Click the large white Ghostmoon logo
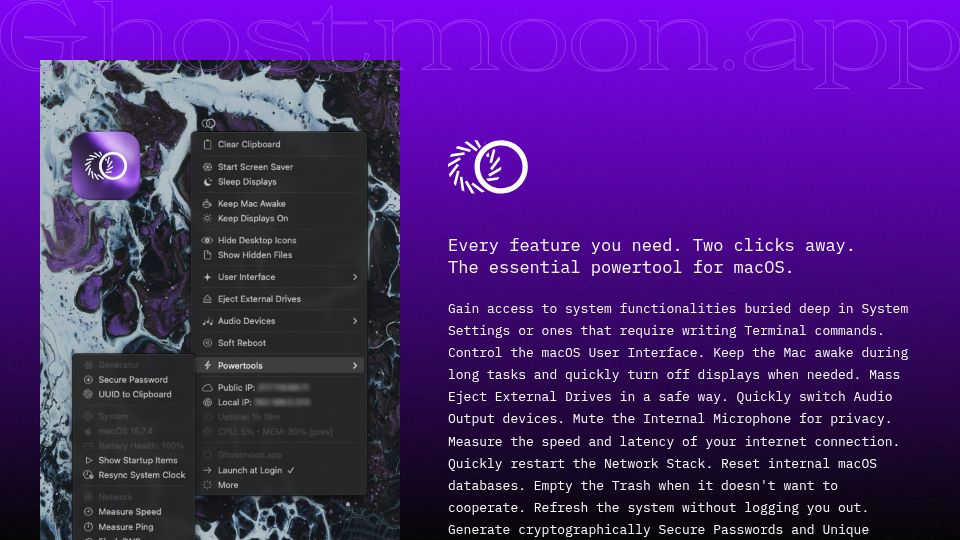 pyautogui.click(x=488, y=167)
